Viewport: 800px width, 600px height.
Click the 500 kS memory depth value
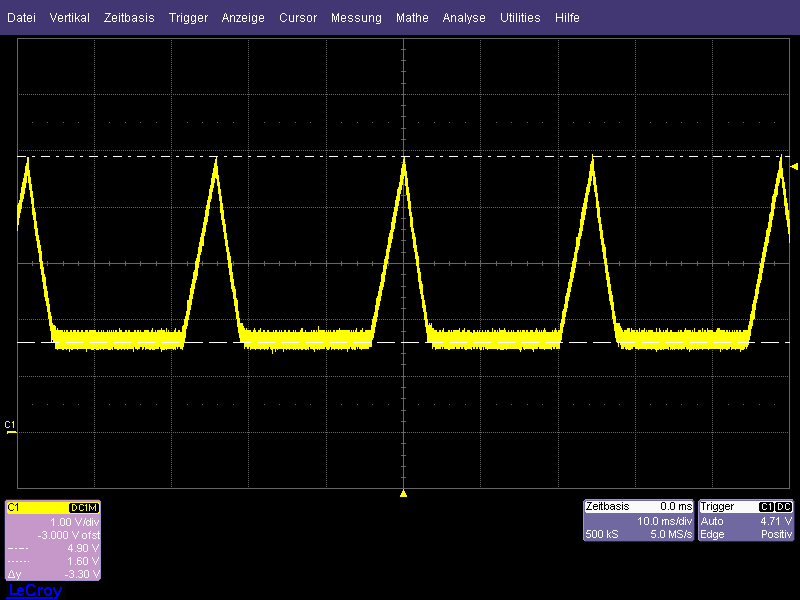point(602,534)
